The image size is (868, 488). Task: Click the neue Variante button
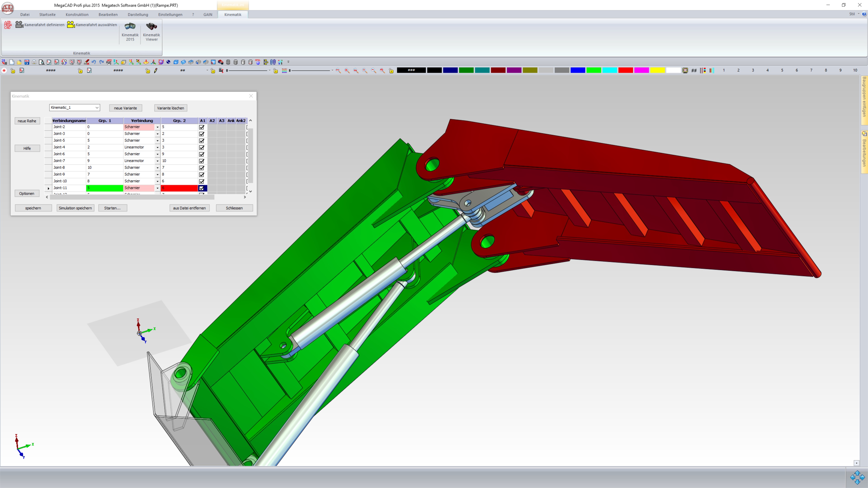(x=125, y=108)
